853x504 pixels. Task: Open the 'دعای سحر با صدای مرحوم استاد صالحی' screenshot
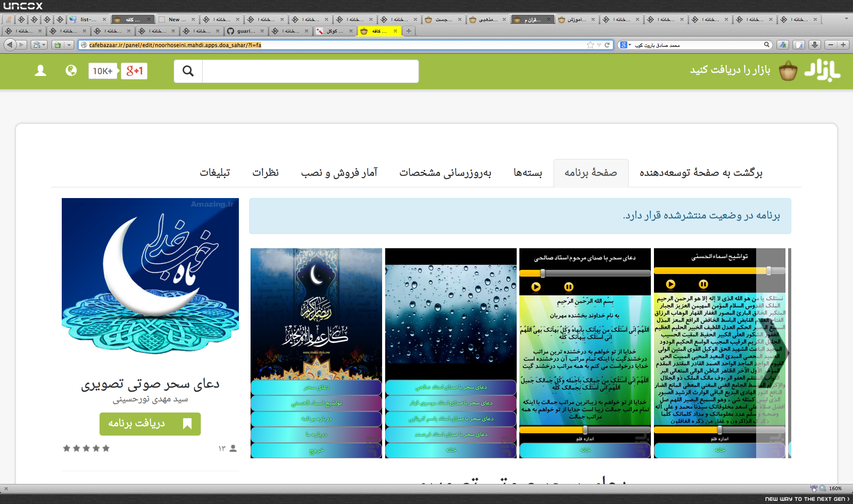(585, 353)
